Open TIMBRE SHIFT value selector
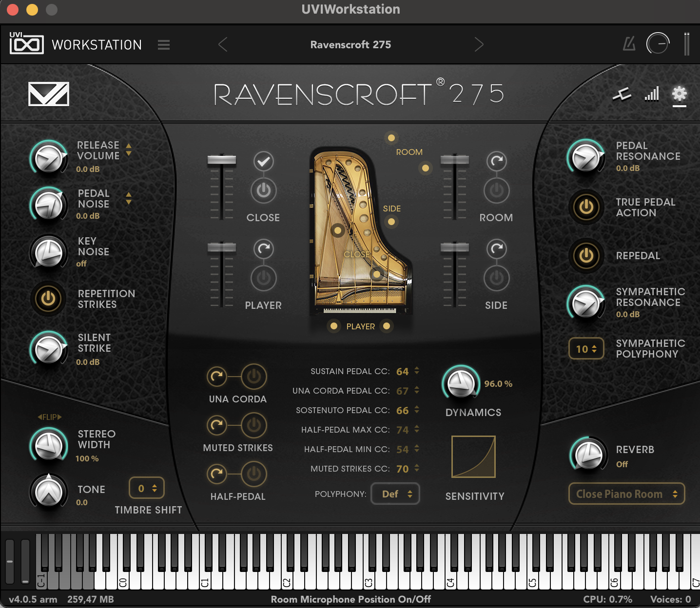 (x=147, y=488)
